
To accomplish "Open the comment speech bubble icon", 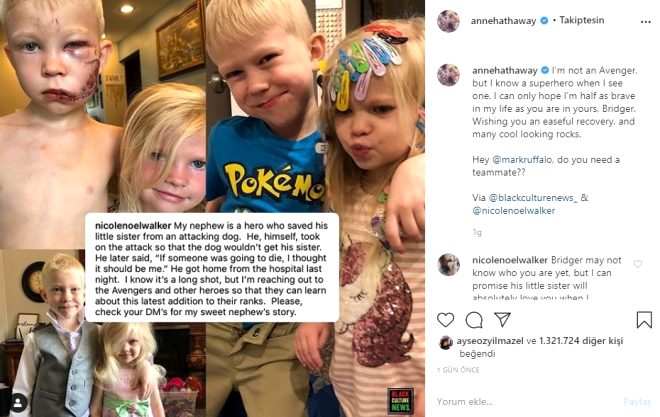I will click(474, 320).
